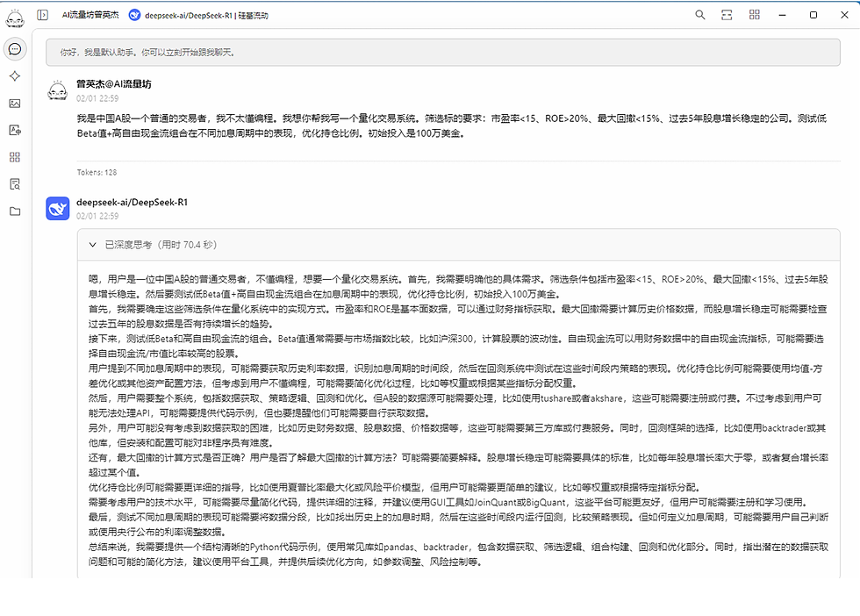The width and height of the screenshot is (860, 616).
Task: Click the search magnifier in top bar
Action: (x=700, y=15)
